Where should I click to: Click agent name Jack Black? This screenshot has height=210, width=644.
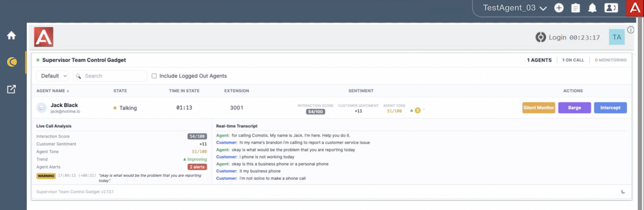[x=64, y=105]
